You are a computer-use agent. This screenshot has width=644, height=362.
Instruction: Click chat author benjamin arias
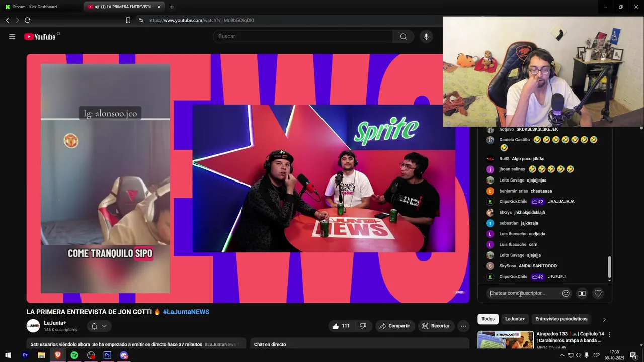click(514, 191)
